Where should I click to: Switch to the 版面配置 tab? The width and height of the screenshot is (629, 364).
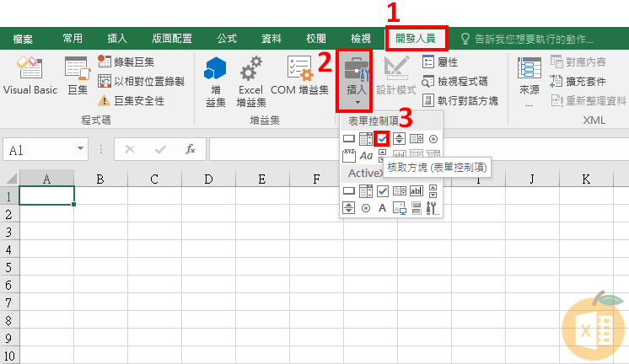pyautogui.click(x=172, y=39)
